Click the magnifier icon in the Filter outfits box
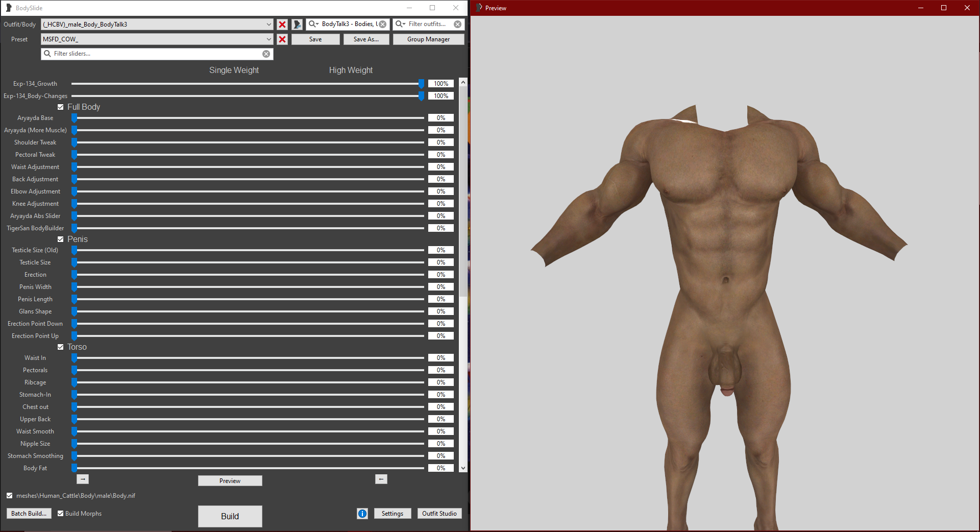Image resolution: width=980 pixels, height=532 pixels. (x=400, y=24)
